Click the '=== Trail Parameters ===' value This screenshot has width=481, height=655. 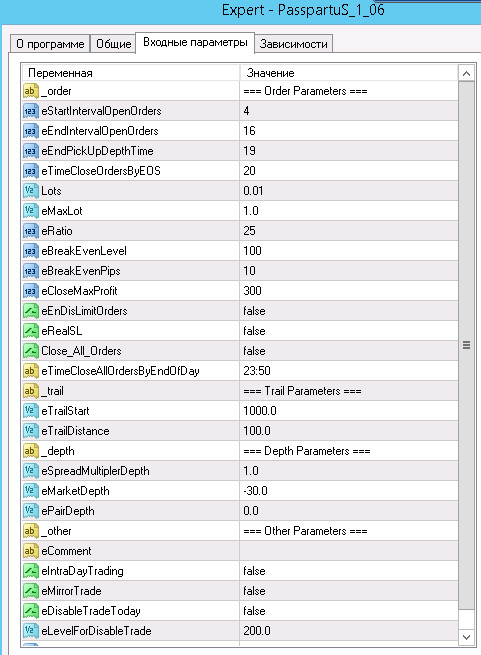[x=303, y=391]
